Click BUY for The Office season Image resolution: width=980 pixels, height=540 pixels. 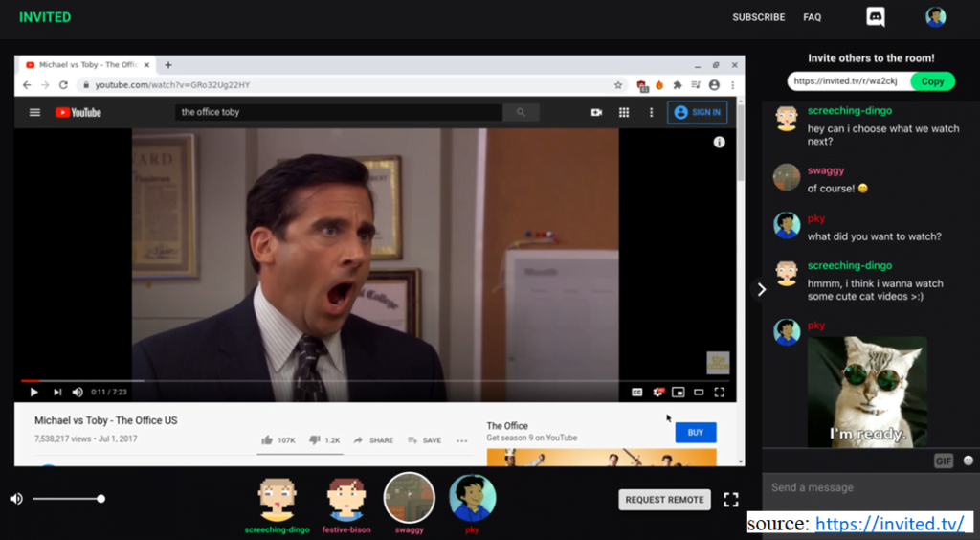click(x=696, y=433)
